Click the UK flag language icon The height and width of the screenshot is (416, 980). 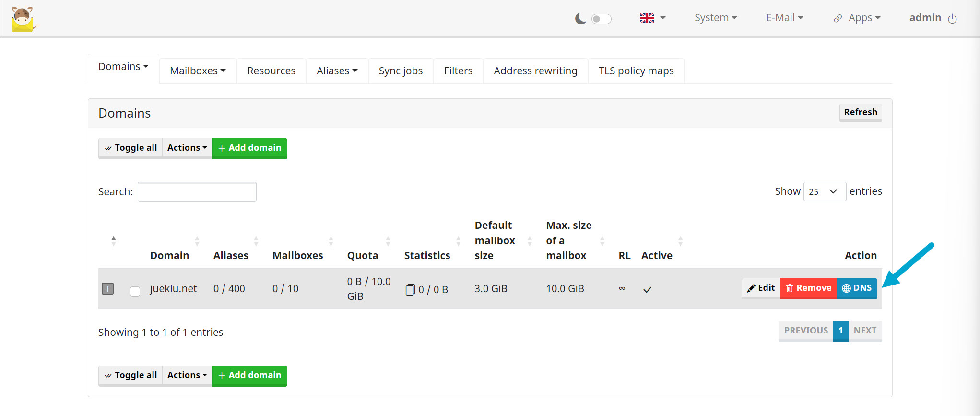pos(647,18)
